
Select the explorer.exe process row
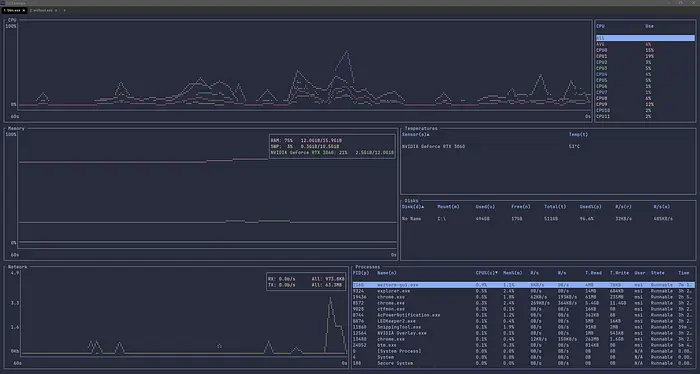point(523,291)
